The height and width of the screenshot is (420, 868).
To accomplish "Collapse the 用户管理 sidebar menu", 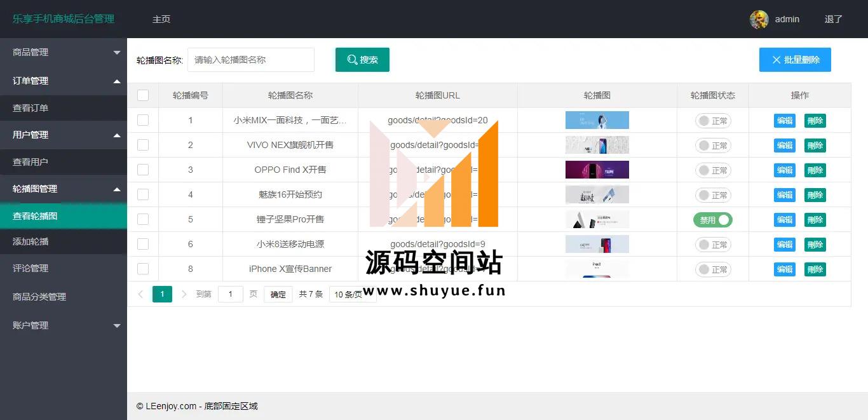I will coord(64,135).
